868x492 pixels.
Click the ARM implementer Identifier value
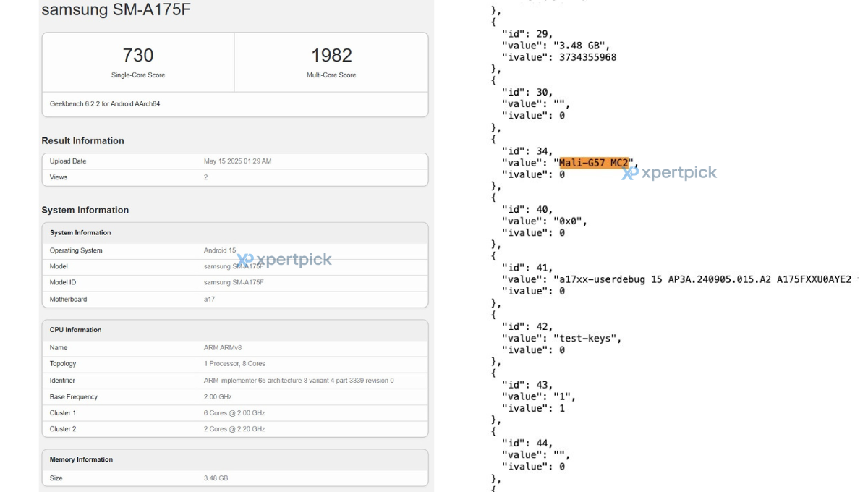299,381
